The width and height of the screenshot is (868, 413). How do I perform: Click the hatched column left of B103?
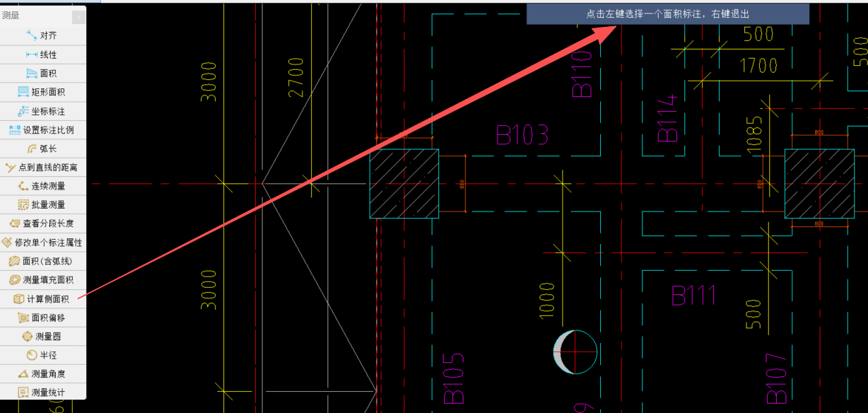[x=404, y=183]
